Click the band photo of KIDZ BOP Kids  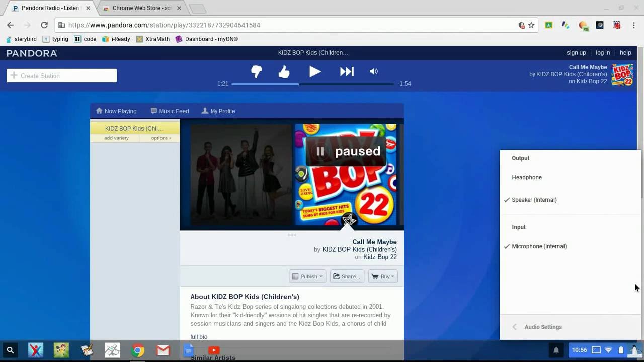pos(241,174)
